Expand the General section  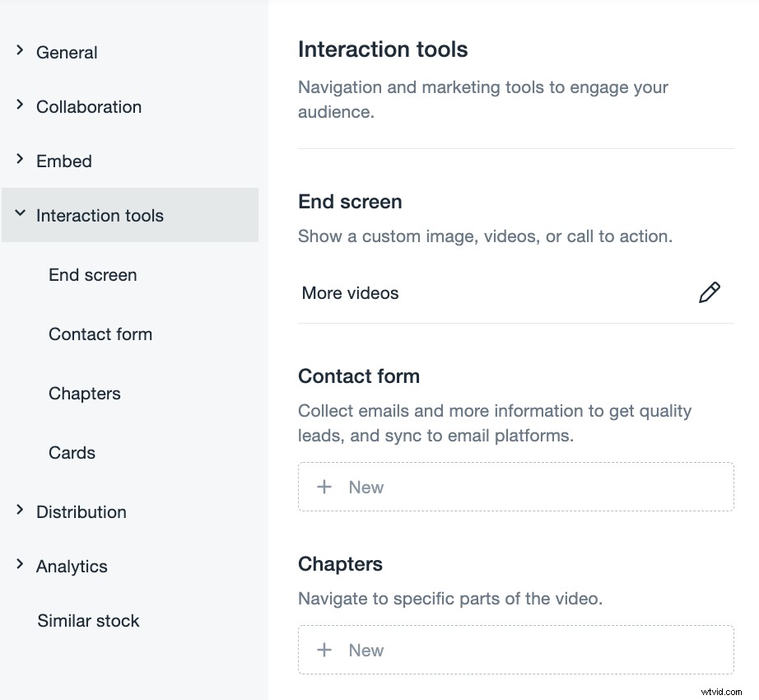click(67, 52)
